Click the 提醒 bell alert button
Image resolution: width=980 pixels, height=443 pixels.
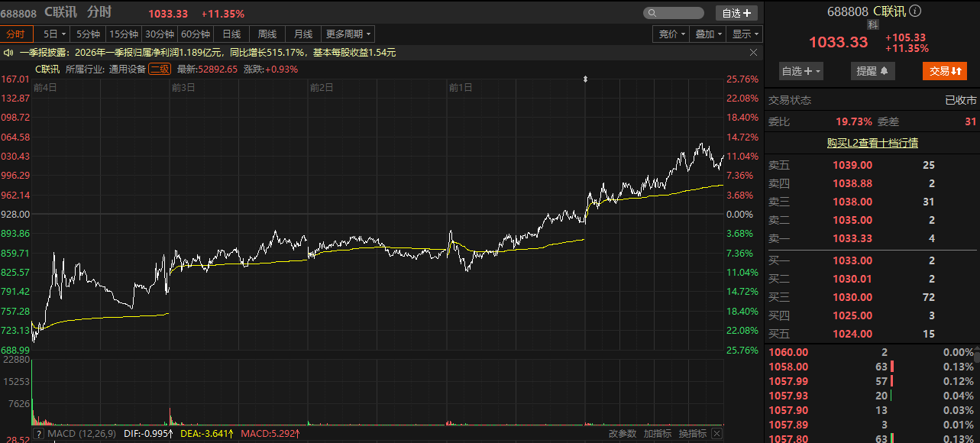[872, 71]
